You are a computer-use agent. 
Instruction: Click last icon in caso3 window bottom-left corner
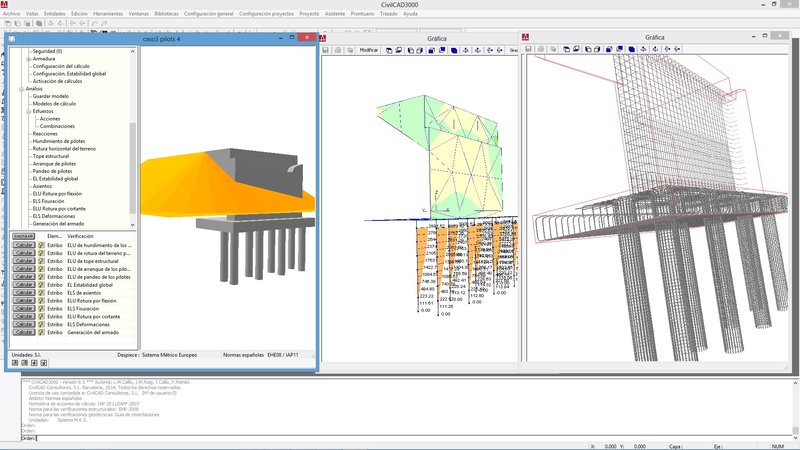[x=44, y=362]
